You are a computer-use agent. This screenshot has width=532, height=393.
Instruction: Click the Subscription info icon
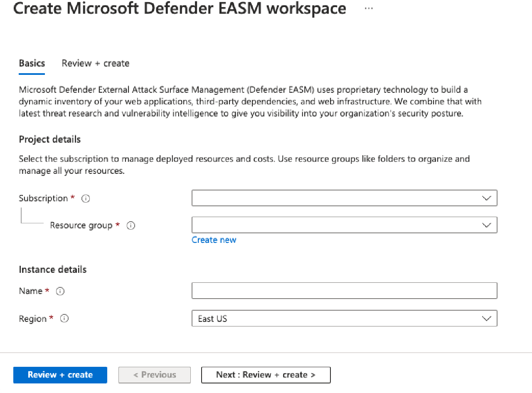[x=86, y=198]
